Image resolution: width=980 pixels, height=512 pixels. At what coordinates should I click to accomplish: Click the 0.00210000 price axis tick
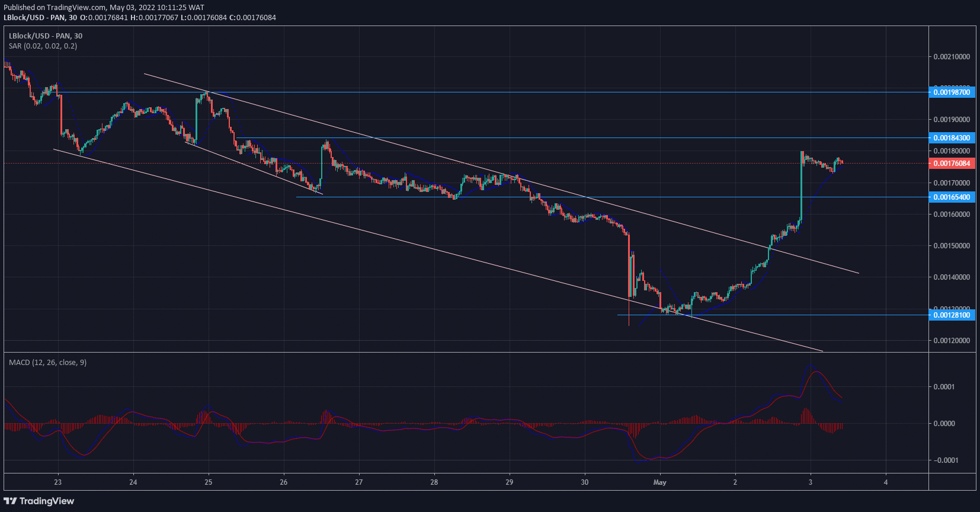(x=952, y=57)
